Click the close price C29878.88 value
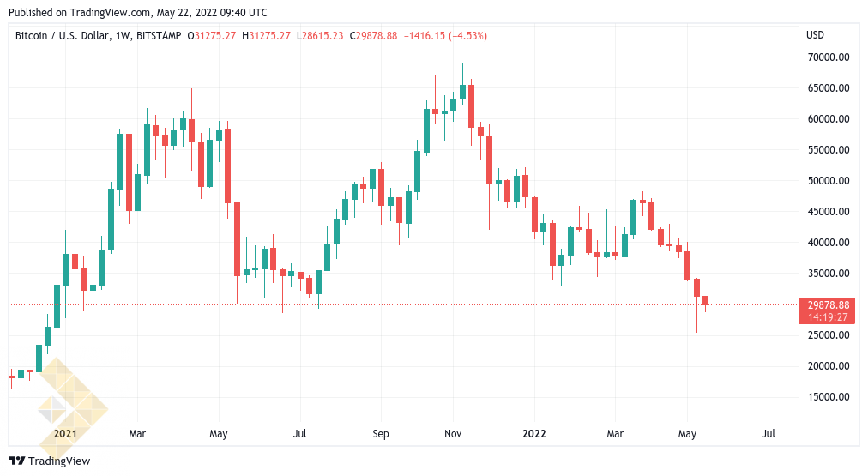 coord(374,36)
